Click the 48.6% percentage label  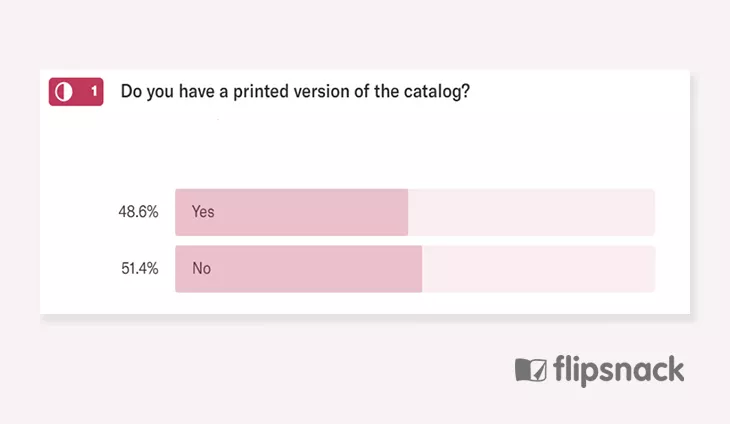(138, 212)
